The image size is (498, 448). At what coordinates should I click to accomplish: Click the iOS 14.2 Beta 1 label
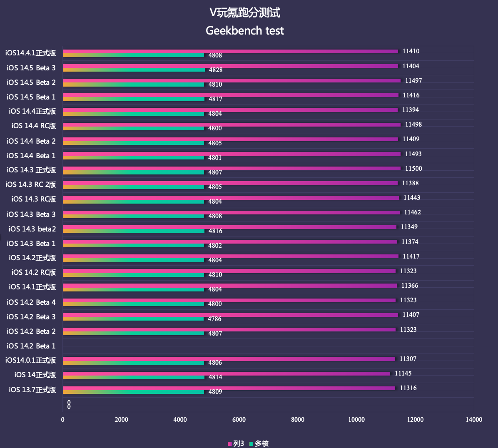point(31,346)
